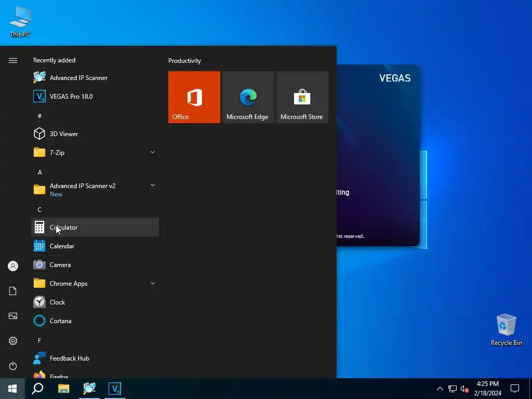
Task: Open the user account icon in Start sidebar
Action: (x=13, y=266)
